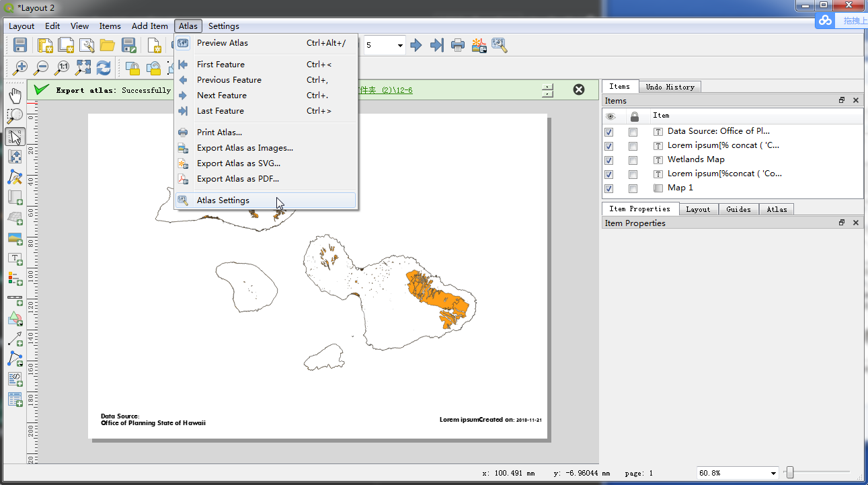Viewport: 868px width, 485px height.
Task: Switch to the Undo History tab
Action: tap(670, 87)
